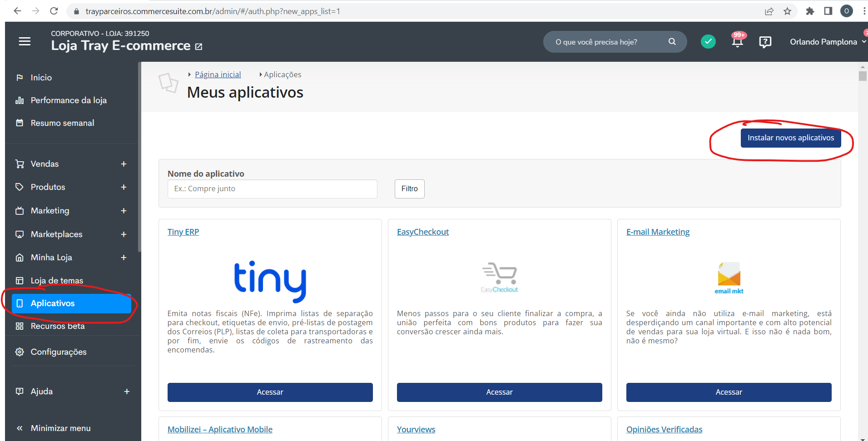Open the EasyCheckout title link
868x441 pixels.
click(x=423, y=232)
